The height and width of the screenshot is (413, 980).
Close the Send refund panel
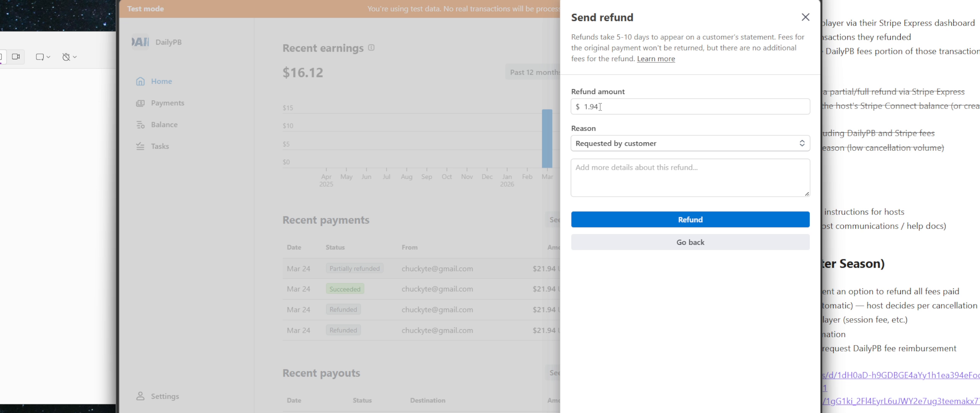[x=805, y=17]
